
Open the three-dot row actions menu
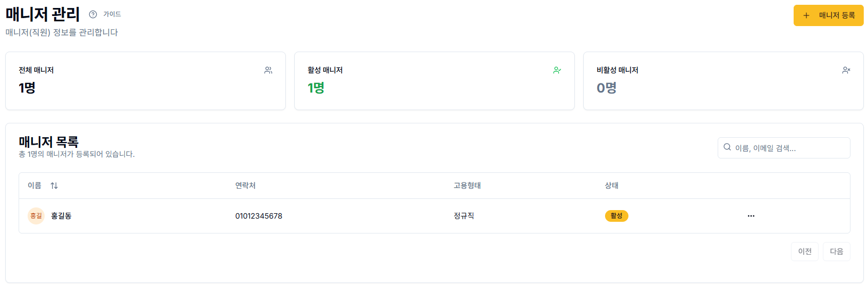pyautogui.click(x=751, y=216)
